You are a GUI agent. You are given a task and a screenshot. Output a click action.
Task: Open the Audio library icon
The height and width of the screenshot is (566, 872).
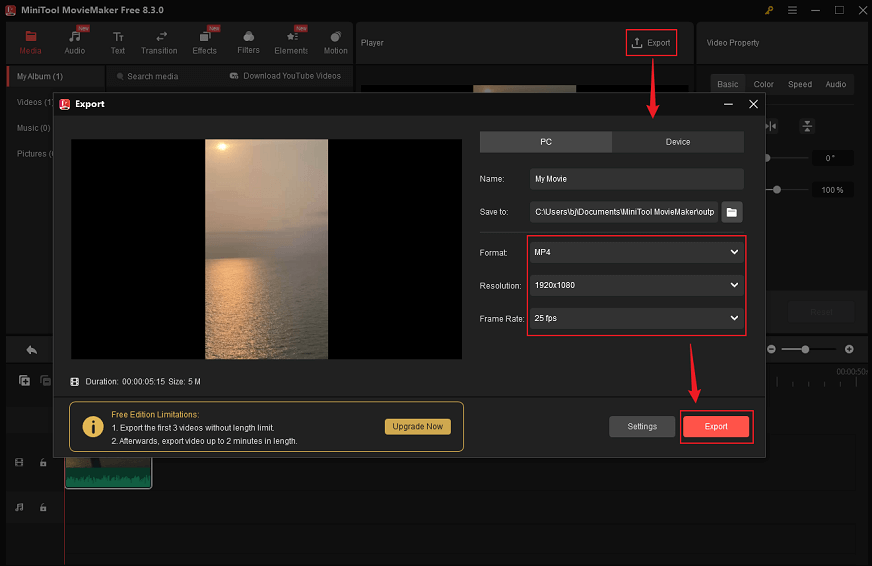tap(75, 38)
